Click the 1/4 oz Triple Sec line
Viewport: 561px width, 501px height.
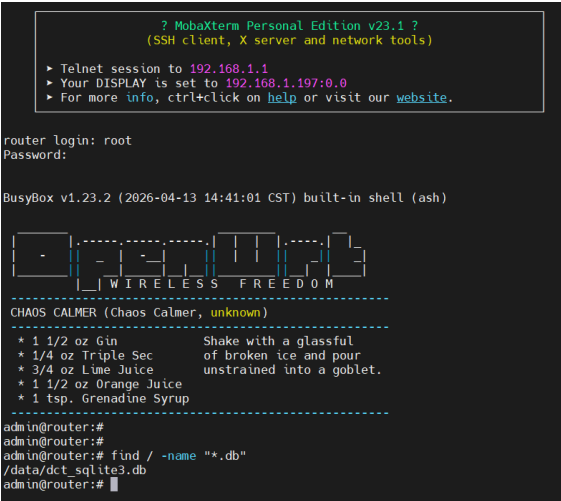(86, 356)
